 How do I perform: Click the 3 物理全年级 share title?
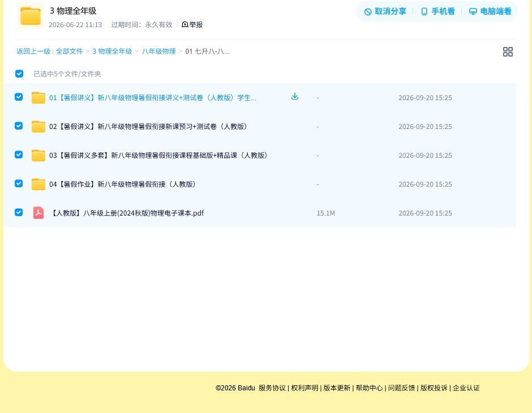[73, 11]
